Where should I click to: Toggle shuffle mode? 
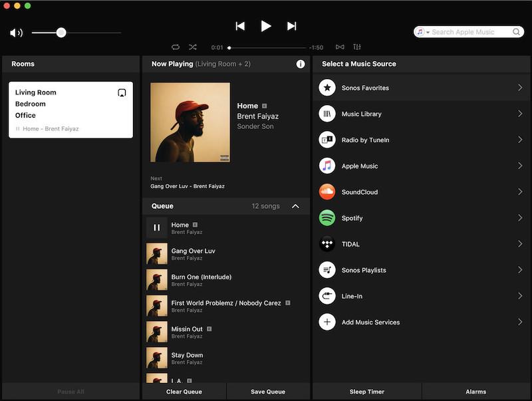(192, 47)
